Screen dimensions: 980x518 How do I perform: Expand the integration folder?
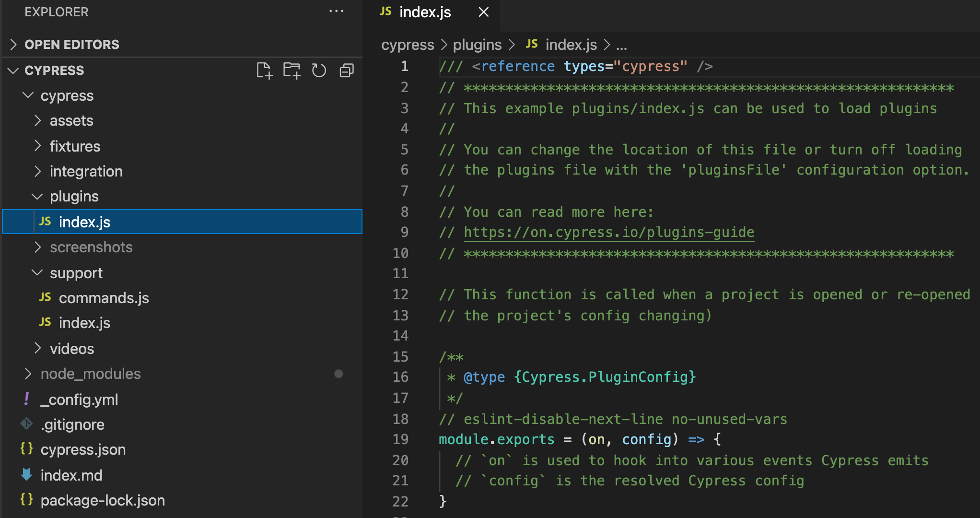coord(38,171)
